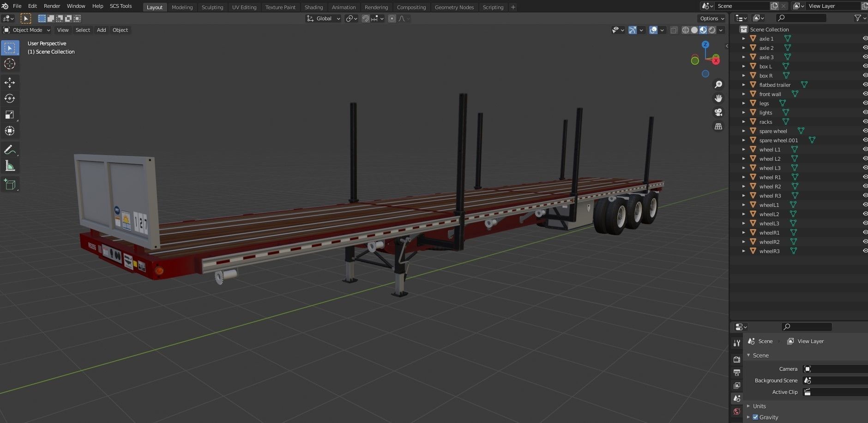Click the properties search field
This screenshot has height=423, width=868.
coord(807,327)
